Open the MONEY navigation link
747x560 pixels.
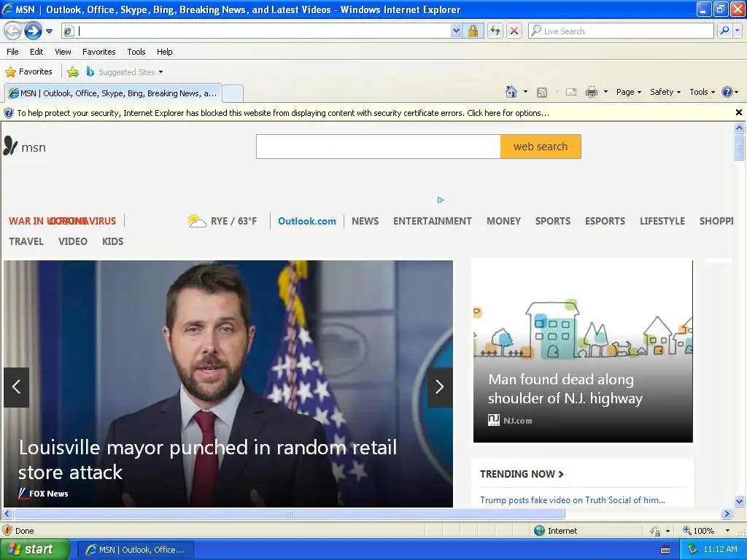tap(503, 221)
